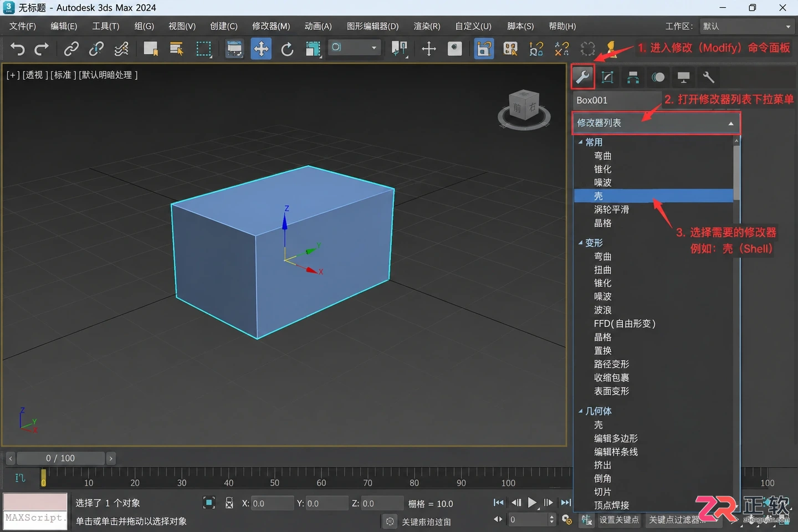Viewport: 798px width, 532px height.
Task: Toggle Percent Snap
Action: coord(536,49)
